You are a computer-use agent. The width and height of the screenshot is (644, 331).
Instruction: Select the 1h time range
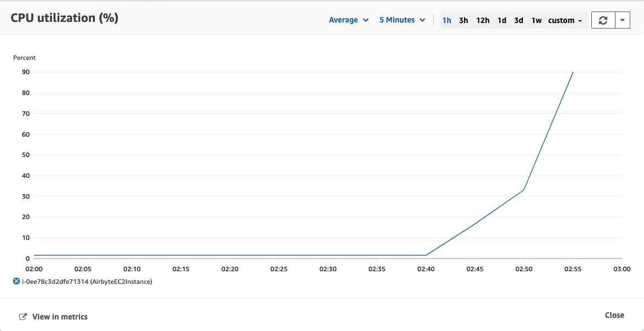(x=447, y=20)
